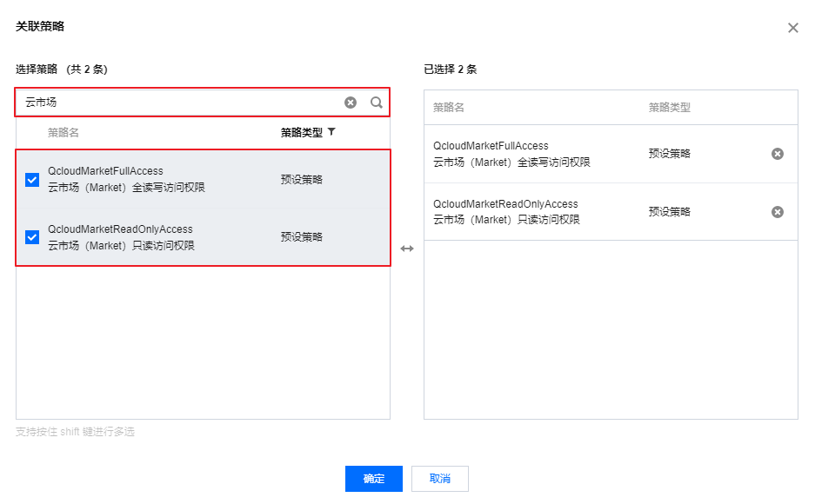
Task: Click the transfer arrows icon between lists
Action: click(x=407, y=249)
